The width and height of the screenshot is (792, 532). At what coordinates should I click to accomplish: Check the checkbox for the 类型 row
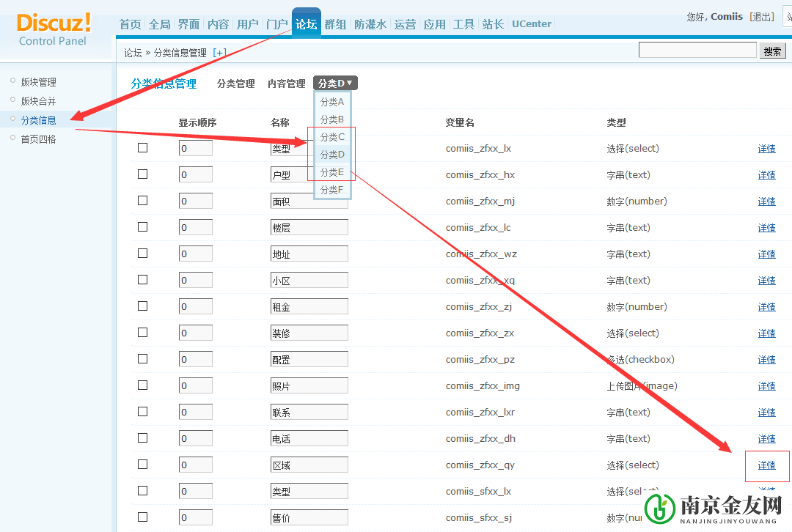coord(142,147)
